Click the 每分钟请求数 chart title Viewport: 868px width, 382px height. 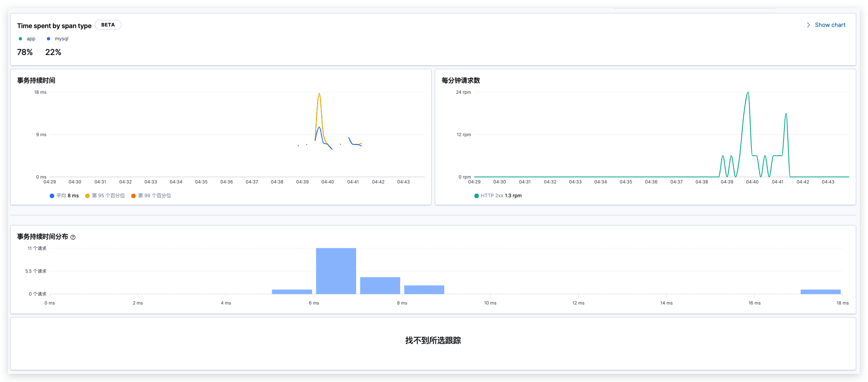pos(461,80)
